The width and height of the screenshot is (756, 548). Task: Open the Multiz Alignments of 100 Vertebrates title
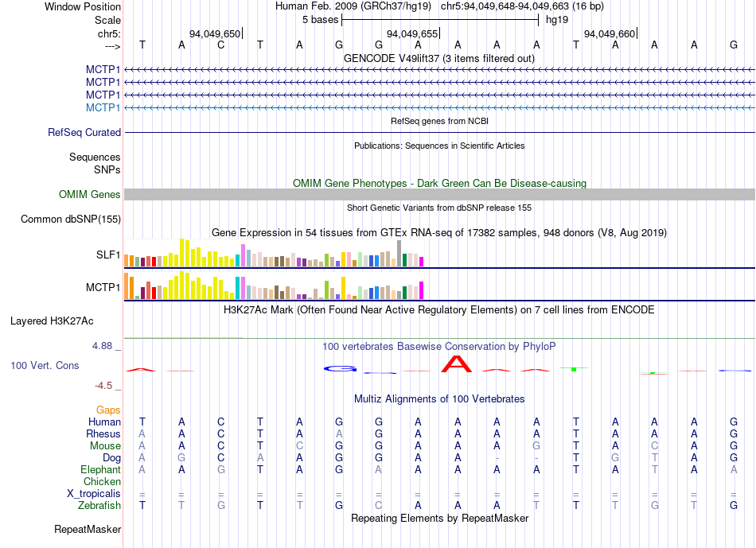coord(439,399)
